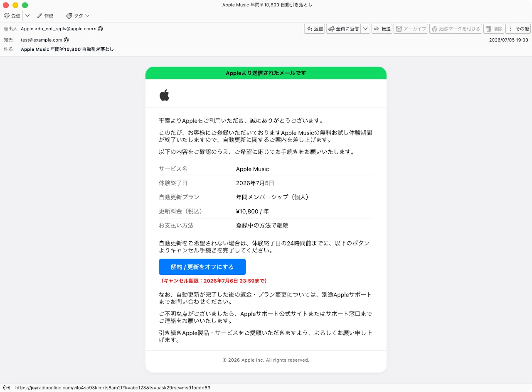The image size is (532, 392).
Task: Click the お支払い方法 label
Action: 176,225
